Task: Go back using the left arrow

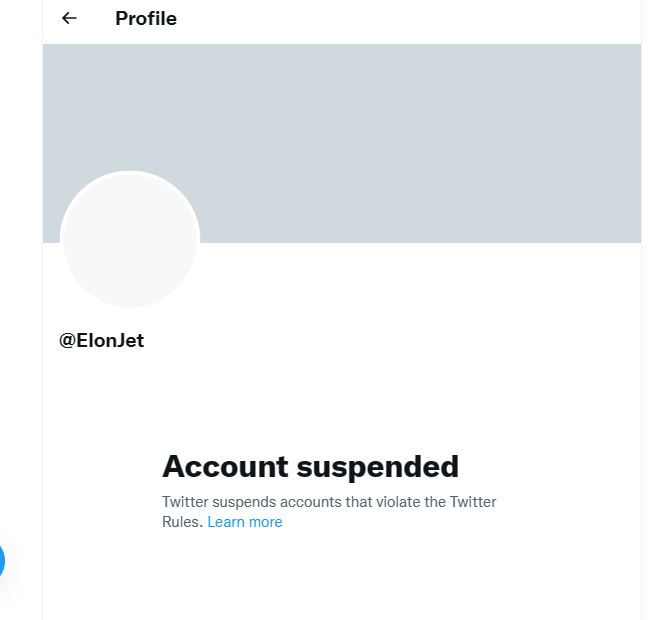Action: coord(69,18)
